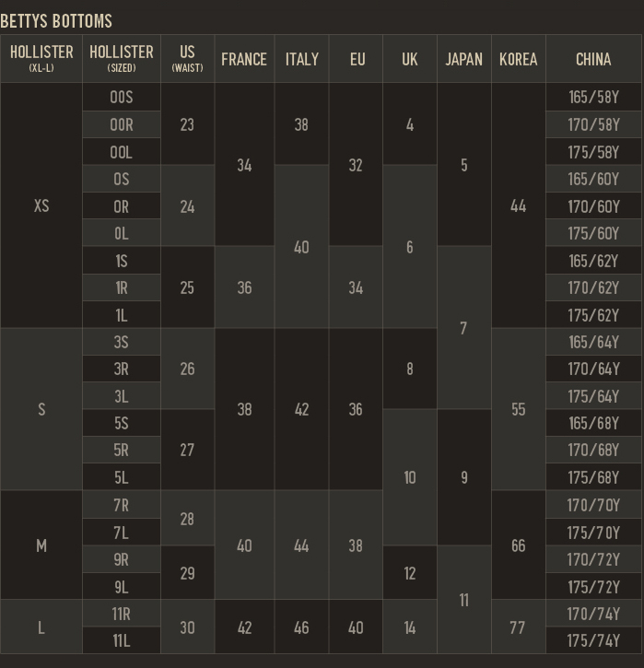Click the US (WAIST) header cell
This screenshot has height=668, width=644.
point(187,59)
